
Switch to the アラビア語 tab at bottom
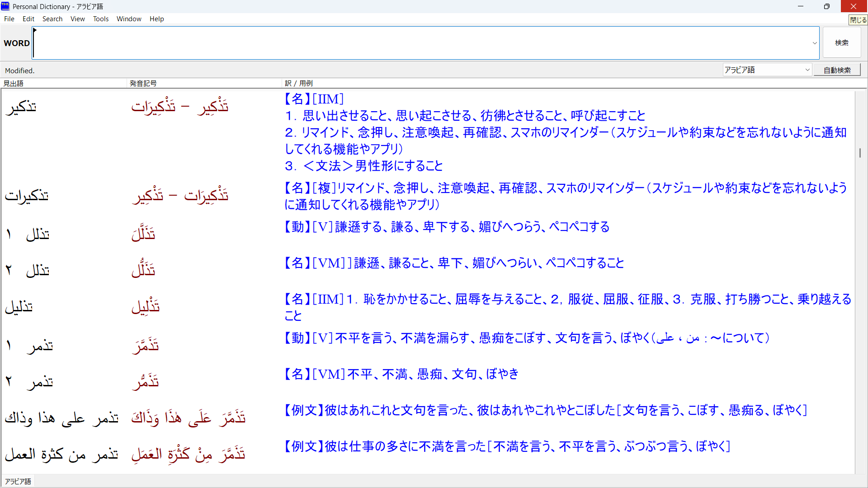[x=17, y=481]
